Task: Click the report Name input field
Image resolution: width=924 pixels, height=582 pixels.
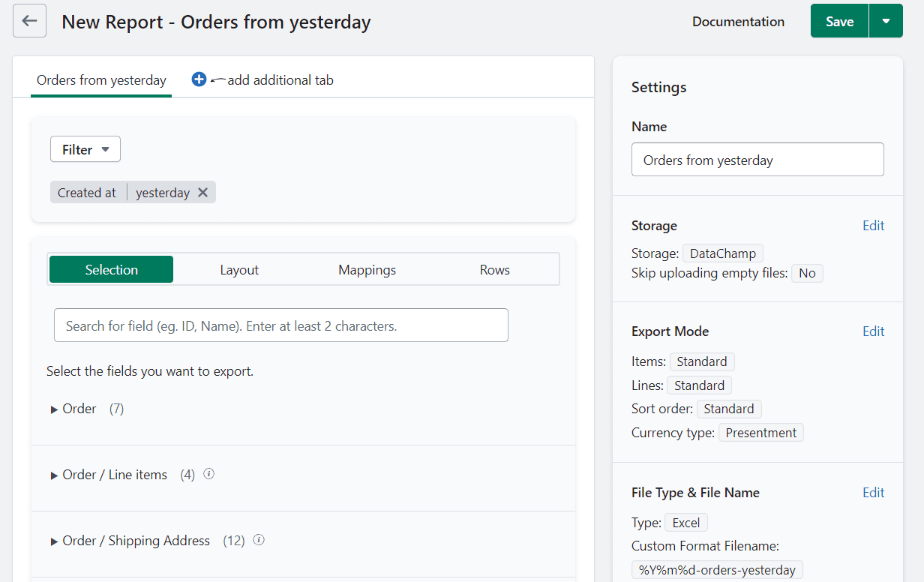Action: 757,160
